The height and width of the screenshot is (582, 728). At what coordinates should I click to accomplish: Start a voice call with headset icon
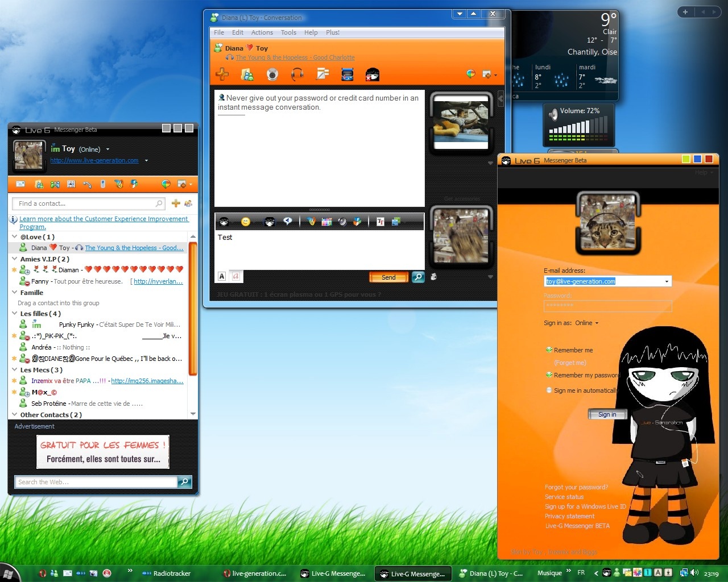point(297,74)
